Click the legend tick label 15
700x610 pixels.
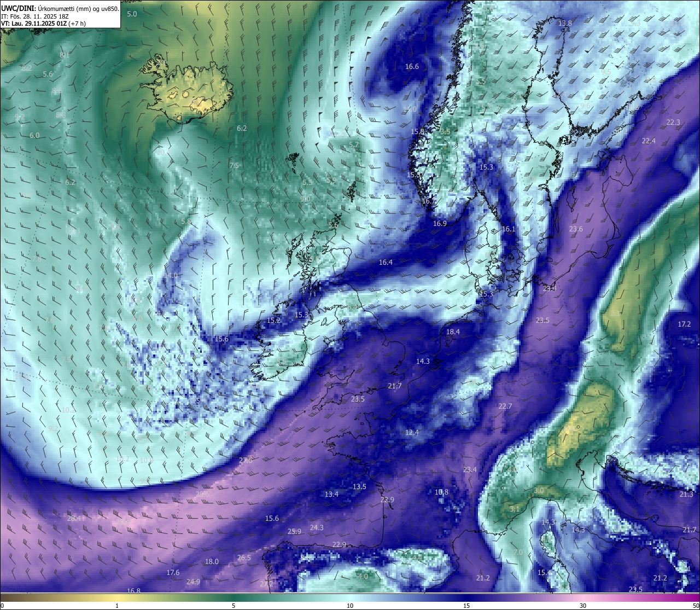tap(466, 606)
